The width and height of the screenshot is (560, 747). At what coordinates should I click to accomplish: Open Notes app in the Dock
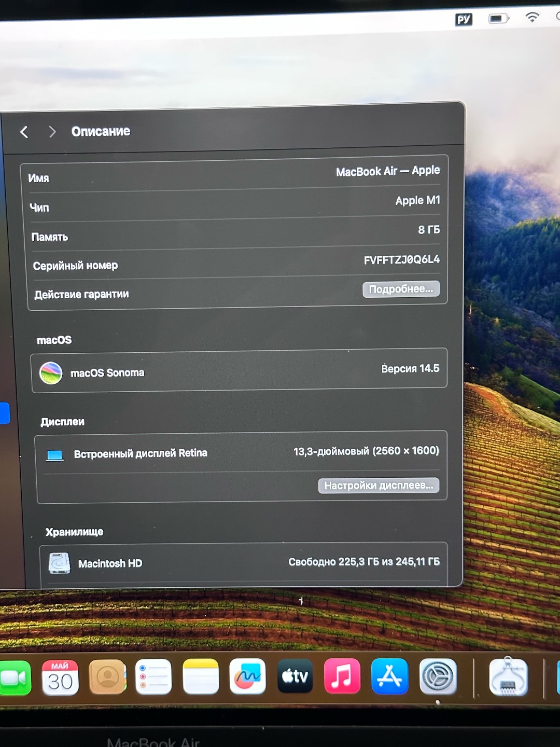[201, 676]
